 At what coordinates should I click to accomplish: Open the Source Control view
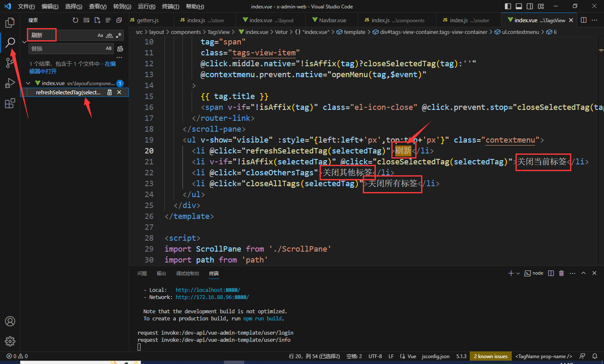pos(10,63)
